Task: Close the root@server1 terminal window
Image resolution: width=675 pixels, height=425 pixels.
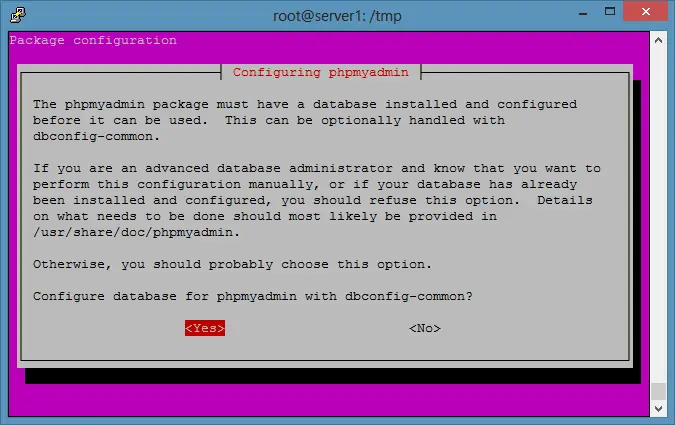Action: (645, 12)
